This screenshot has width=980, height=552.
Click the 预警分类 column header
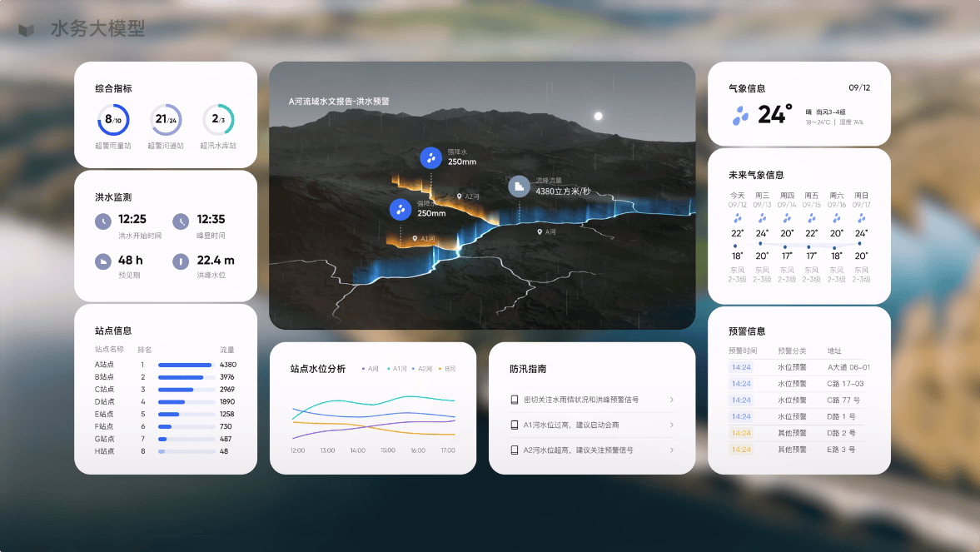click(792, 351)
